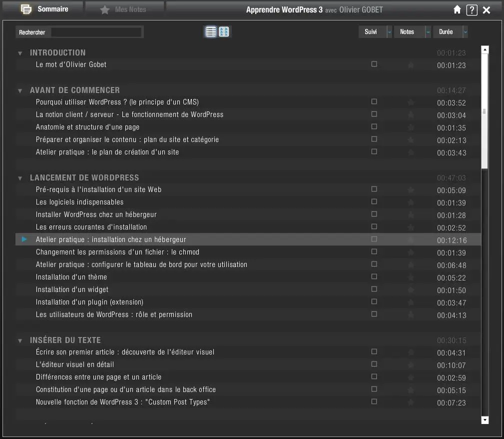Click the Mes Notes star icon
Image resolution: width=504 pixels, height=439 pixels.
104,10
